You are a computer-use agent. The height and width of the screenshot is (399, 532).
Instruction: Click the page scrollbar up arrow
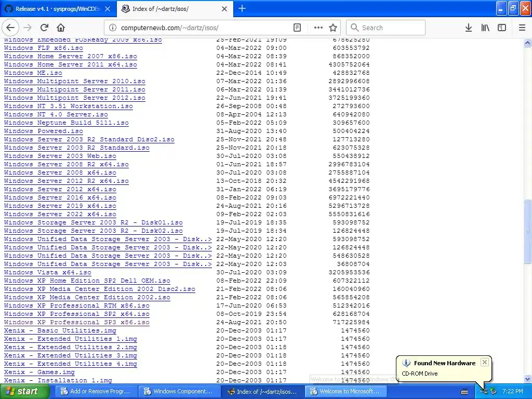(527, 43)
